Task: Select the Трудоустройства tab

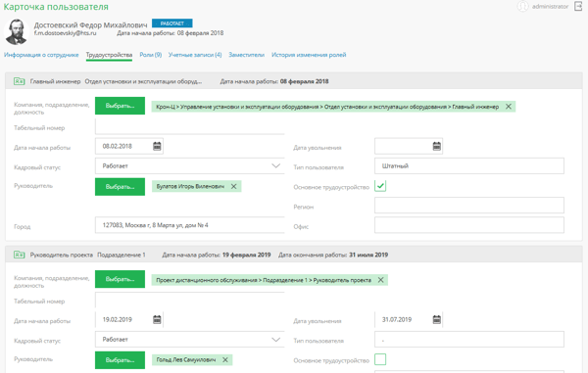Action: coord(109,55)
